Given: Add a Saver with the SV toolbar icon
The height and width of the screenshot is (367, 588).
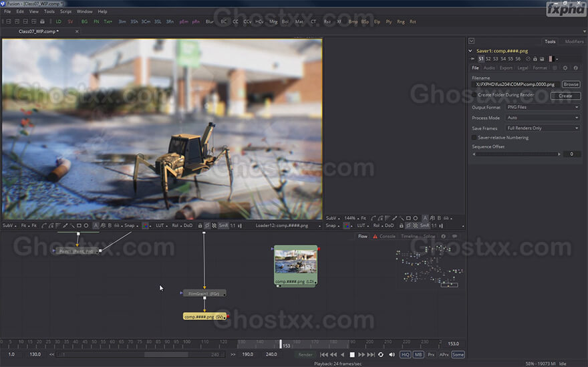Looking at the screenshot, I should [71, 22].
